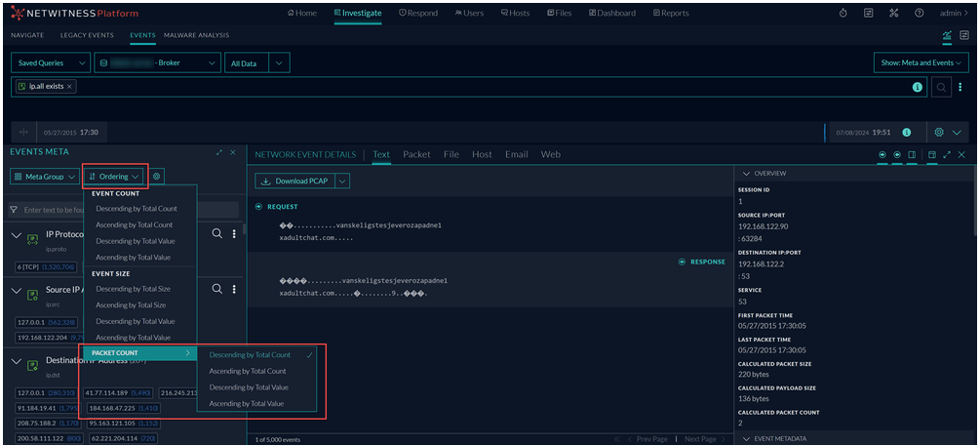Screen dimensions: 980x446
Task: Open the Broker service dropdown
Action: 158,63
